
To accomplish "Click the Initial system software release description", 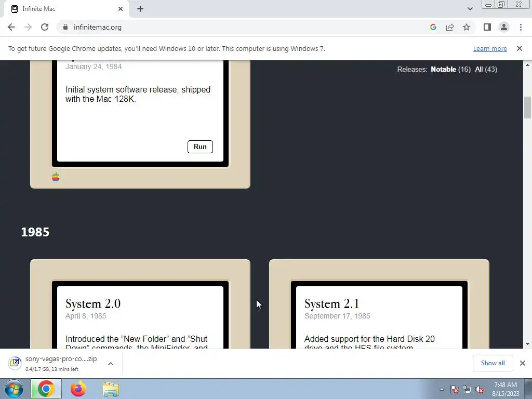I will click(x=138, y=95).
